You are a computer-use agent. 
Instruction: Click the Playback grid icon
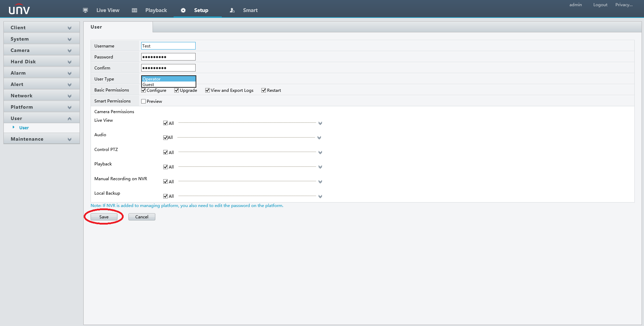(x=134, y=10)
